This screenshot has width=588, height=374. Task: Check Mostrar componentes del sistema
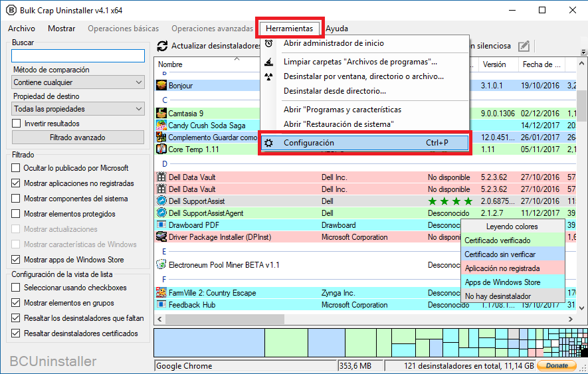pyautogui.click(x=16, y=198)
